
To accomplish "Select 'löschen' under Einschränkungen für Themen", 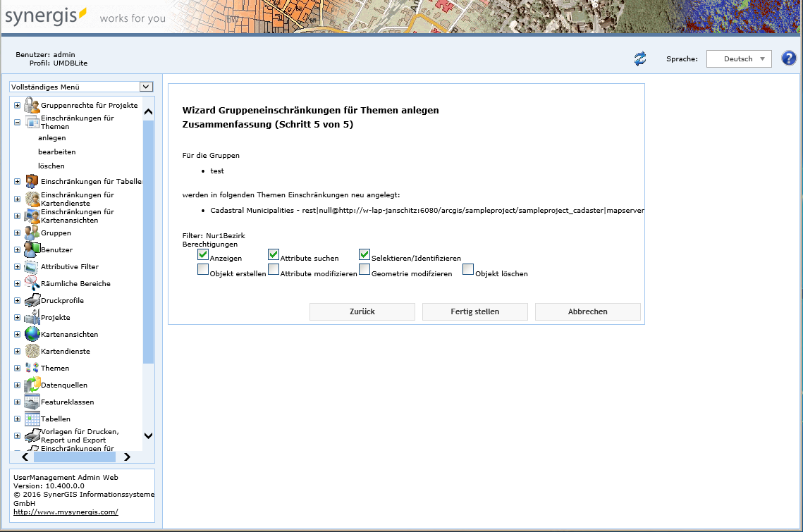I will coord(51,166).
